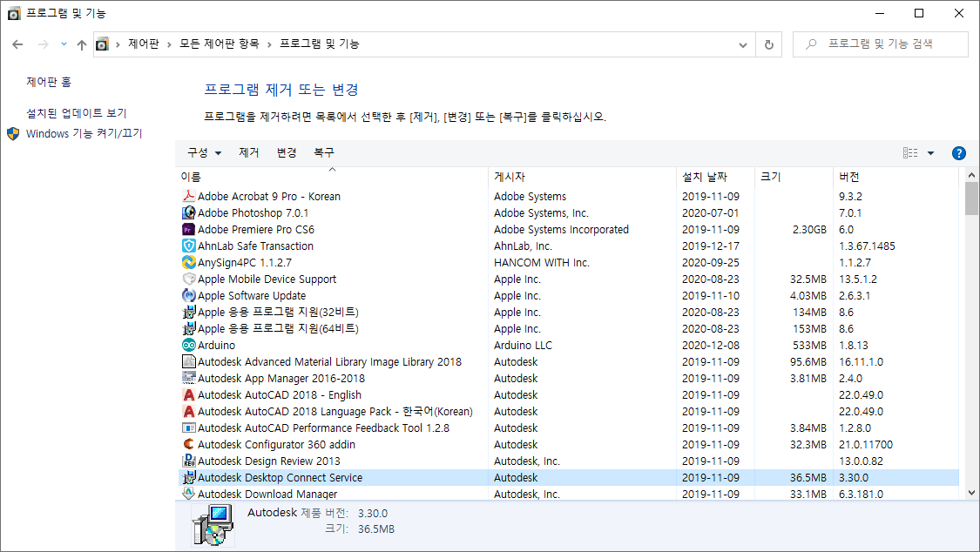
Task: Click the Apple Software Update icon
Action: point(188,295)
